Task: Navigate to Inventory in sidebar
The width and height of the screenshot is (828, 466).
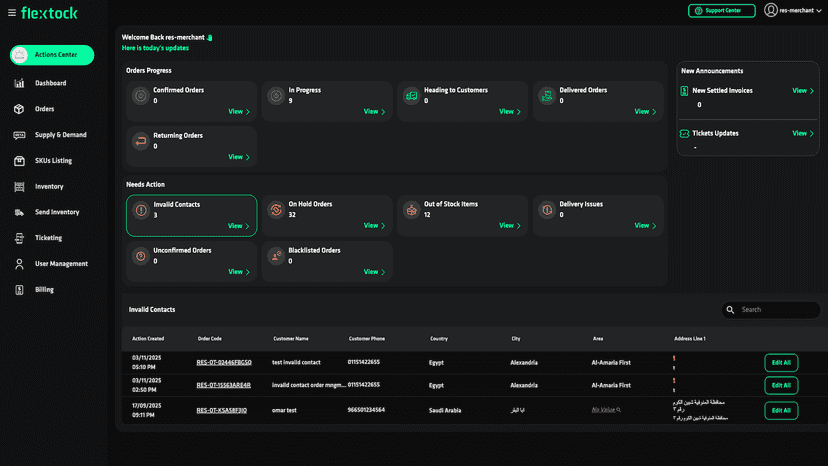Action: (x=49, y=187)
